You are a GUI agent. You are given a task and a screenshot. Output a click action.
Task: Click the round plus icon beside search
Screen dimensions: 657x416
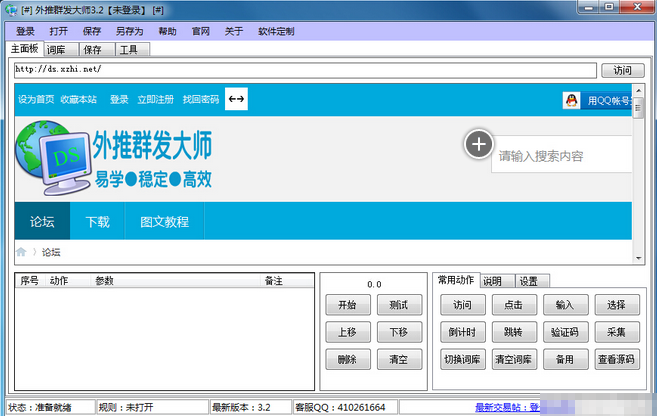478,144
